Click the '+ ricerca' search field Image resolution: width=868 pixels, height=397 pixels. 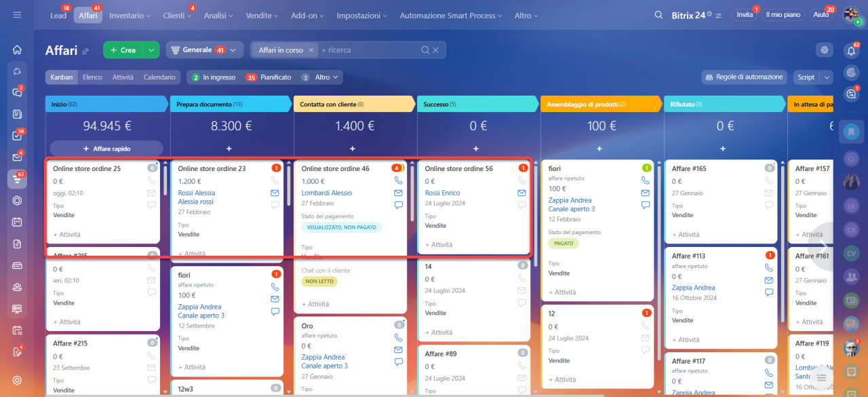pos(366,50)
